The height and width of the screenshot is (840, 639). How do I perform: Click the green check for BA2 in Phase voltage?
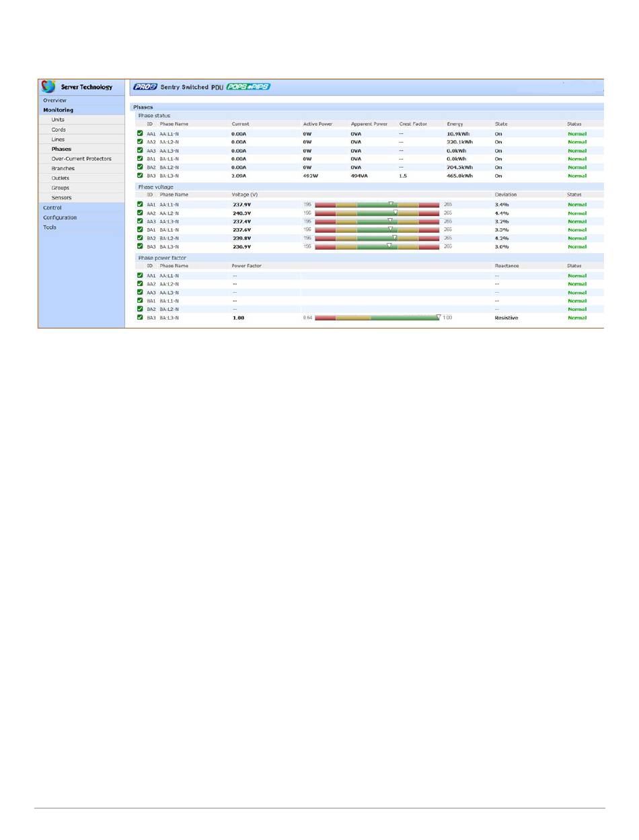(140, 238)
